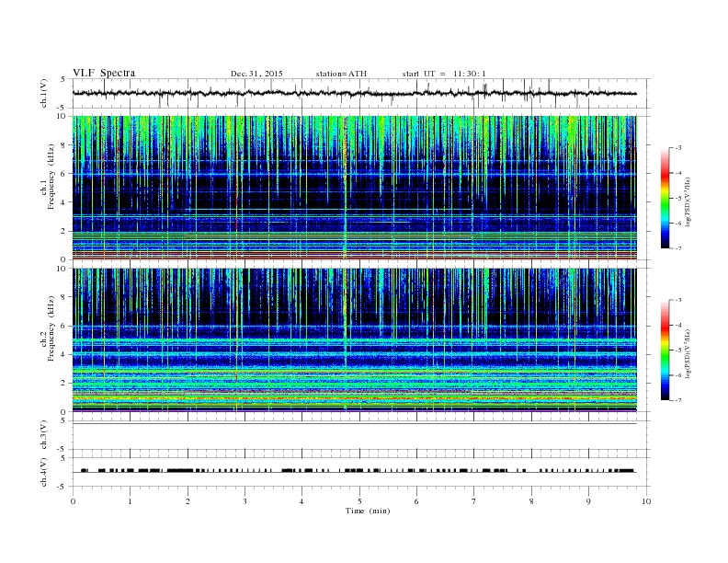
Task: Click the ch.3 flat voltage line
Action: (x=355, y=424)
